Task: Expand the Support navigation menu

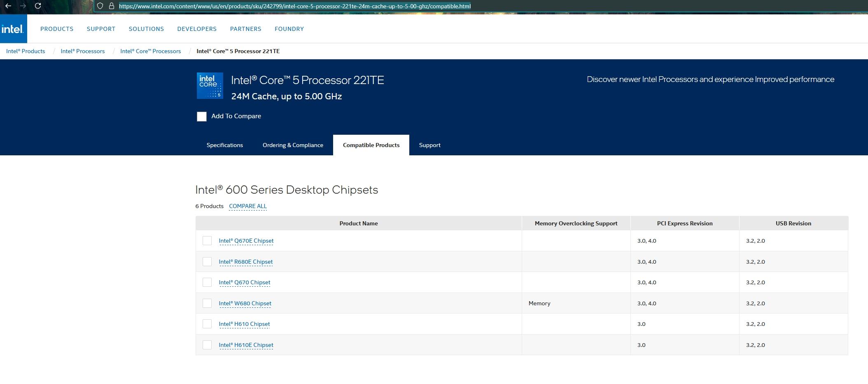Action: (101, 29)
